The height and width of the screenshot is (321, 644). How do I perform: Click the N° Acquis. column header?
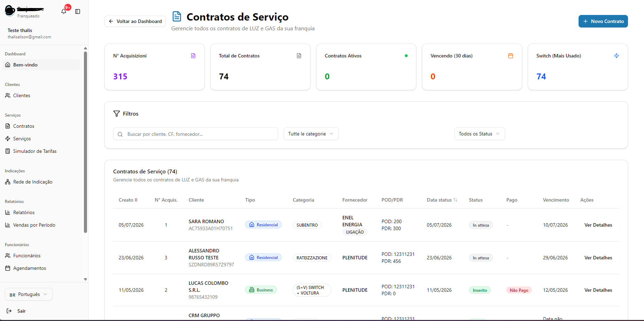(166, 200)
